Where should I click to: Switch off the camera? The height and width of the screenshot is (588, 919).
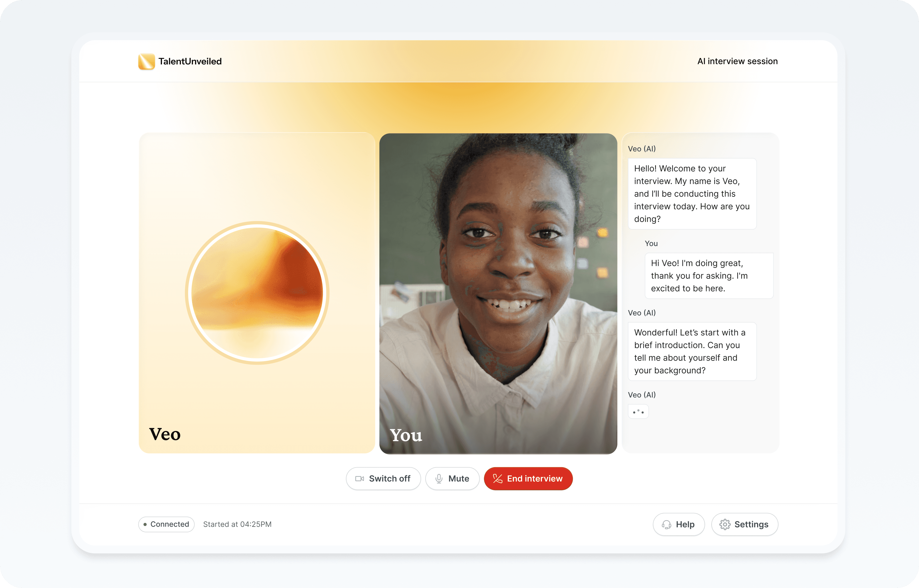tap(383, 478)
